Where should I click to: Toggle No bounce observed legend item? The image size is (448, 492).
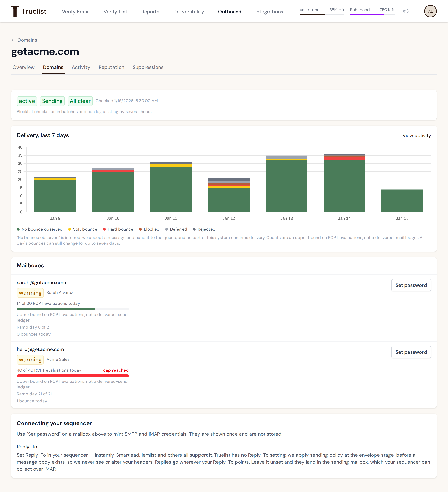click(x=40, y=229)
